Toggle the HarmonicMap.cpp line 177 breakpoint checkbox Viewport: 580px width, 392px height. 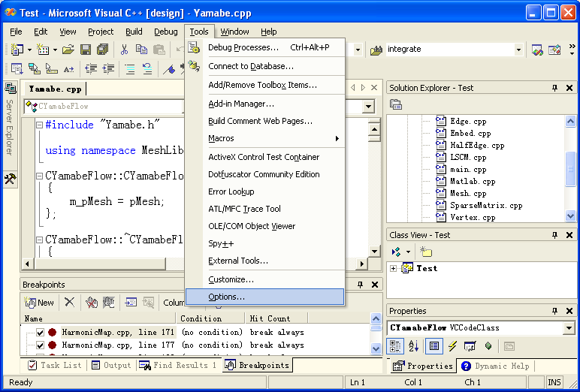[x=40, y=345]
